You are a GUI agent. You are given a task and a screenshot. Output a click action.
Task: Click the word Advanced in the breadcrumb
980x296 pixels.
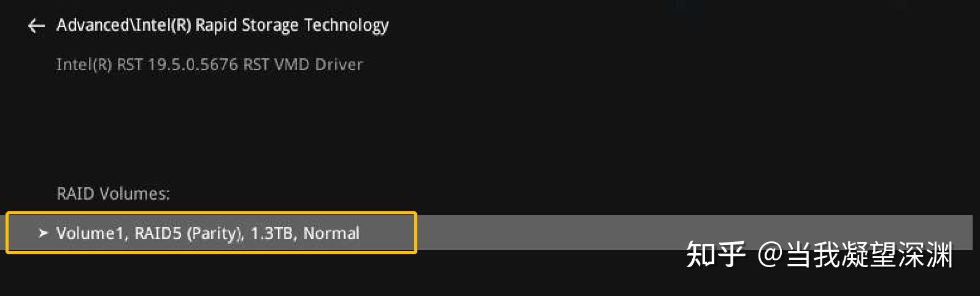pos(92,25)
